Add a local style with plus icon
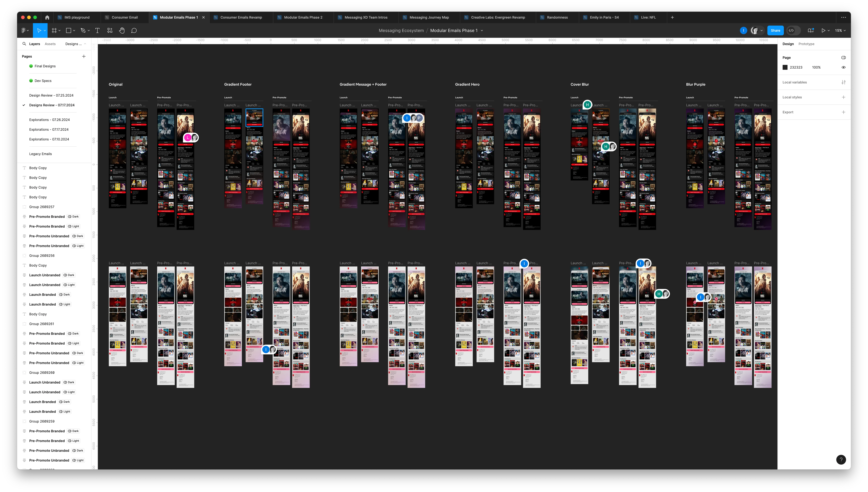The width and height of the screenshot is (868, 492). click(x=843, y=97)
